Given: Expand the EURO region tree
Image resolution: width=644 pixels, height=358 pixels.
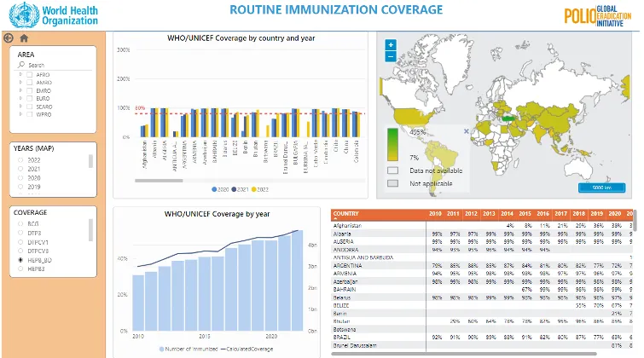Looking at the screenshot, I should coord(20,99).
